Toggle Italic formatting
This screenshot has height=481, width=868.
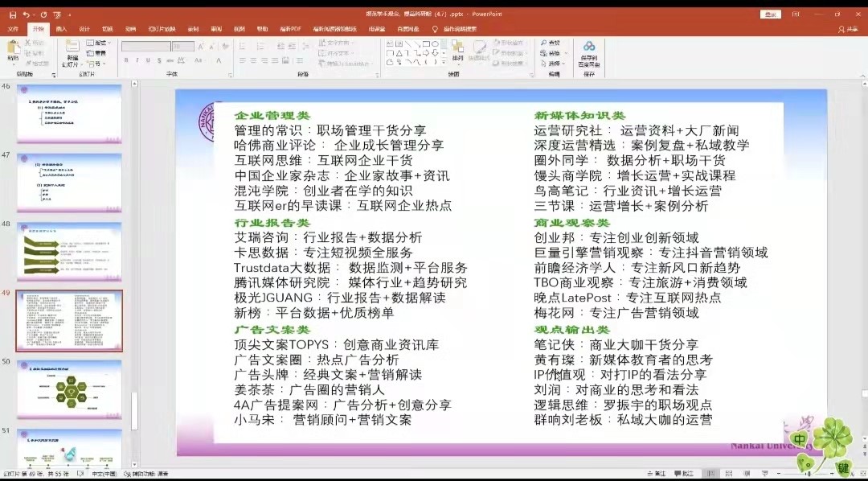click(137, 60)
